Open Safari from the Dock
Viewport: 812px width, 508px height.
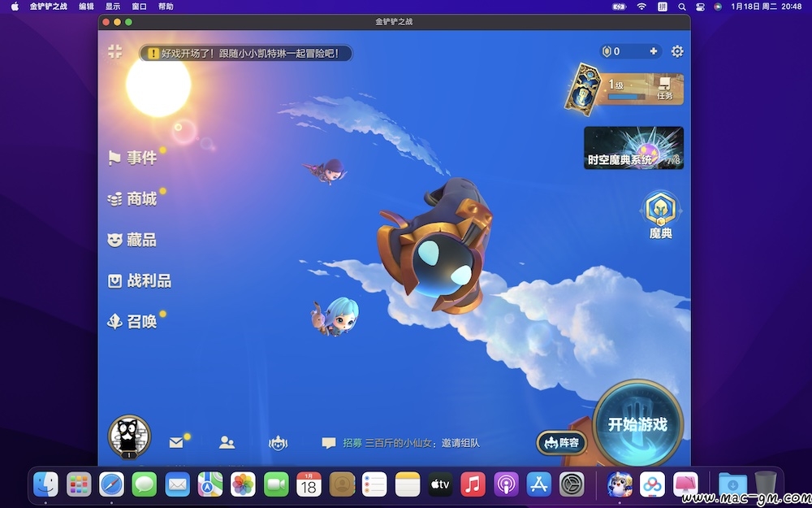(112, 484)
